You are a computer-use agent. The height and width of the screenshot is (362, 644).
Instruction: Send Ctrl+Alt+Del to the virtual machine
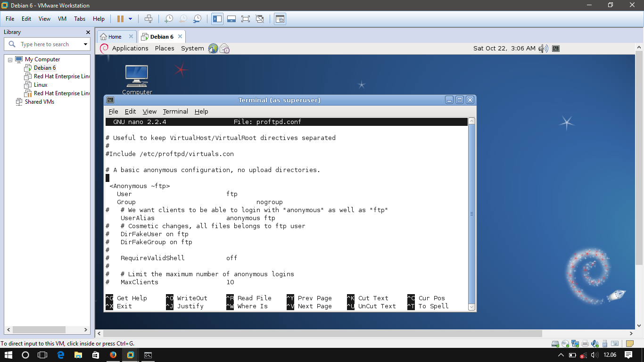(149, 19)
